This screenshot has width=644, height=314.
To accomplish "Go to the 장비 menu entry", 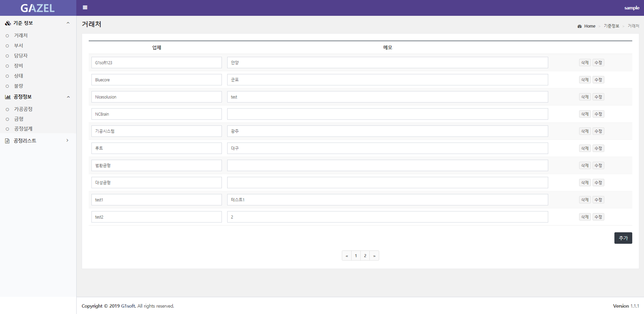I will coord(18,66).
